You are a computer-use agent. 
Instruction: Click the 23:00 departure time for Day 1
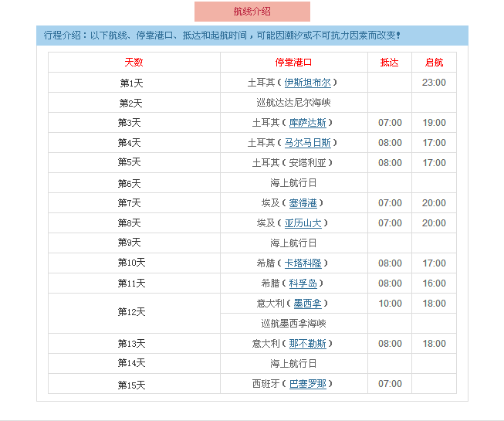click(434, 83)
